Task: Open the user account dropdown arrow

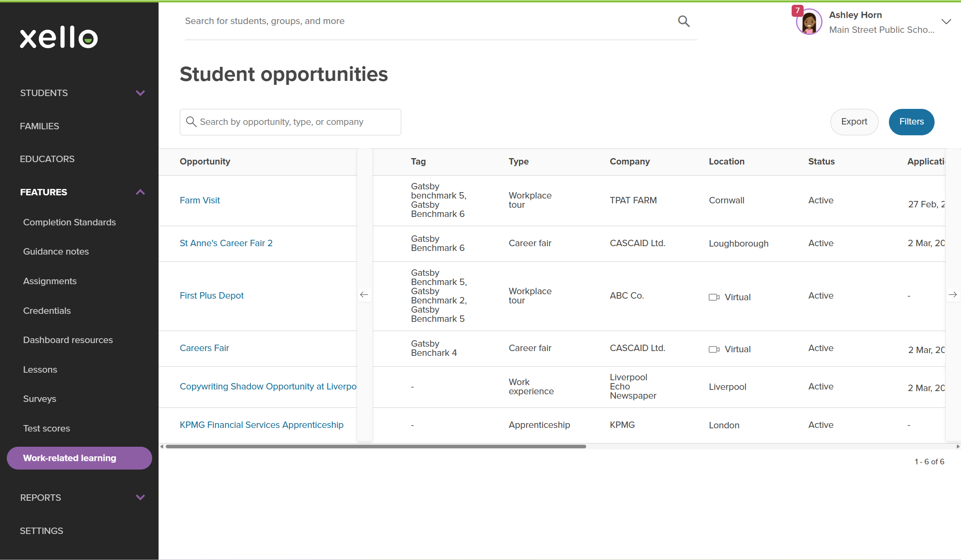Action: 946,22
